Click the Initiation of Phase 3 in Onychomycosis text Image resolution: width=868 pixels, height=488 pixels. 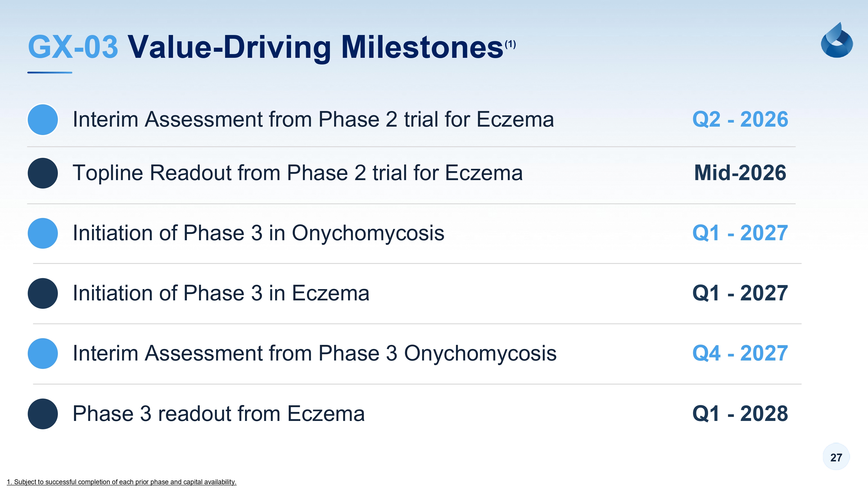click(x=258, y=233)
